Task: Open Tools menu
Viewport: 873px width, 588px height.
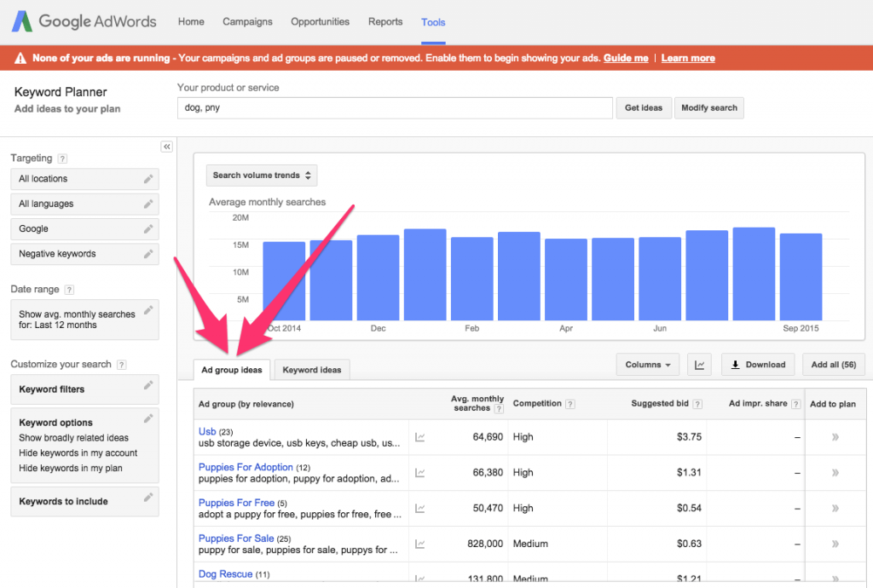Action: pos(433,22)
